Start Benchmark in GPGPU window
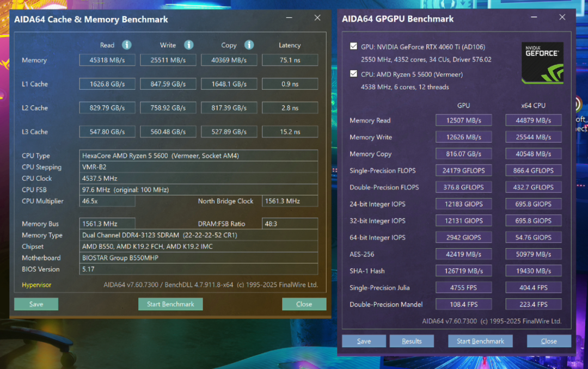Image resolution: width=588 pixels, height=369 pixels. point(480,341)
